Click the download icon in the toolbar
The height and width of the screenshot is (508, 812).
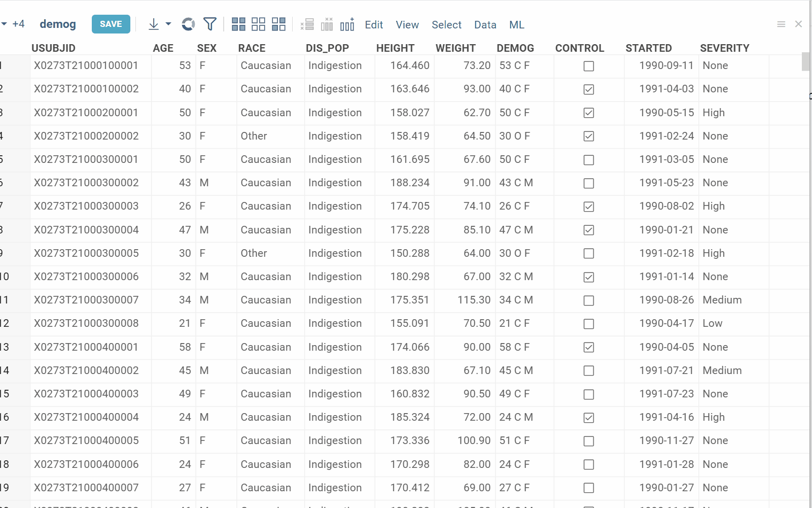tap(153, 24)
